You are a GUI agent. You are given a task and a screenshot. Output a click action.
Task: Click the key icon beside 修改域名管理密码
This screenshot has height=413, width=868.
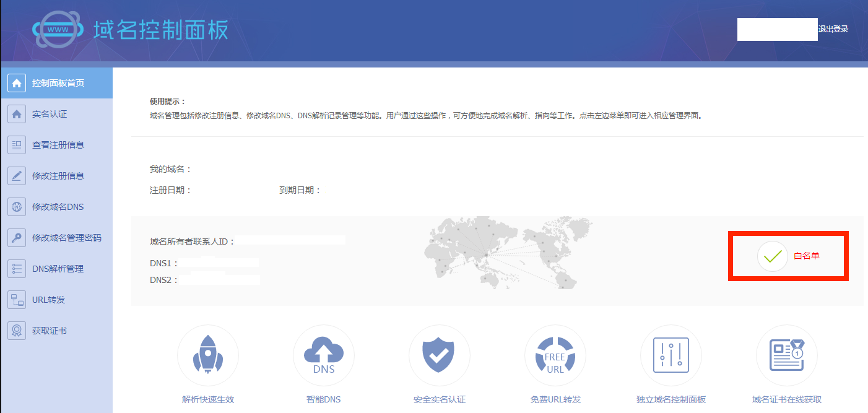click(17, 238)
